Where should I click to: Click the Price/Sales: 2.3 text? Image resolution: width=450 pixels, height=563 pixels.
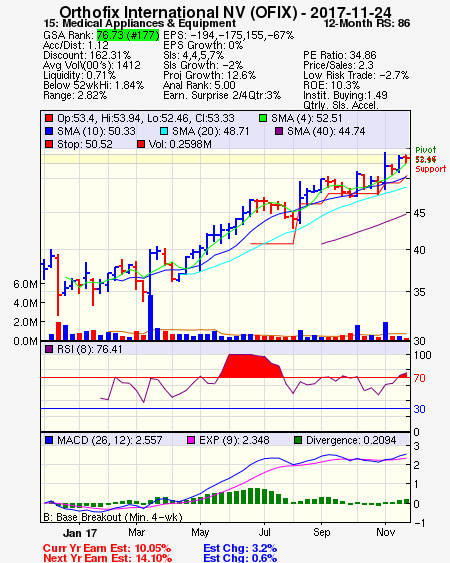pyautogui.click(x=338, y=65)
